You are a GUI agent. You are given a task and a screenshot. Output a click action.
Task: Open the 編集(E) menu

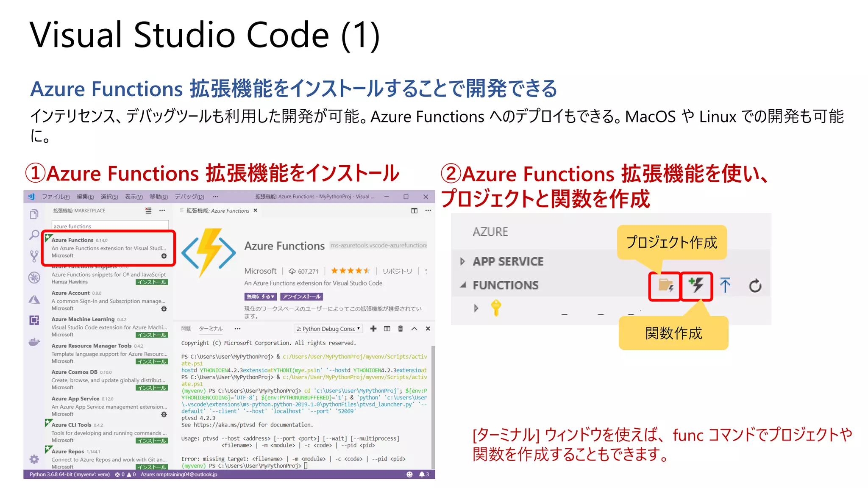click(x=85, y=197)
